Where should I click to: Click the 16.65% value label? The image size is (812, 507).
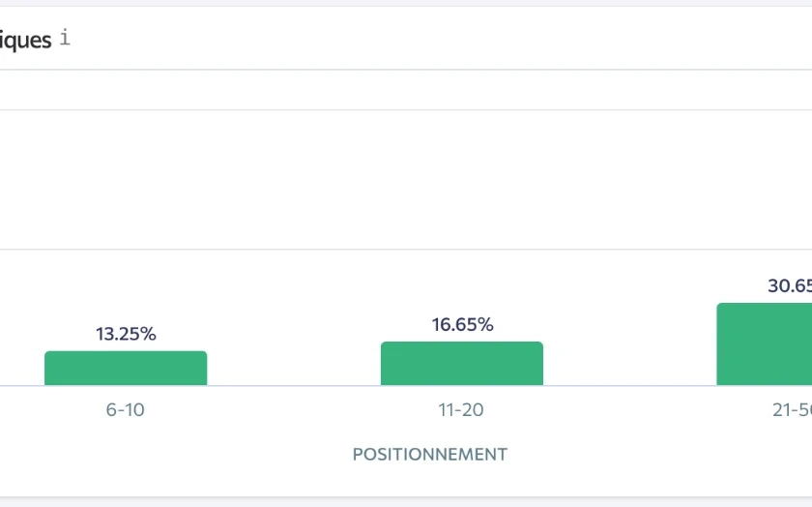pyautogui.click(x=462, y=325)
